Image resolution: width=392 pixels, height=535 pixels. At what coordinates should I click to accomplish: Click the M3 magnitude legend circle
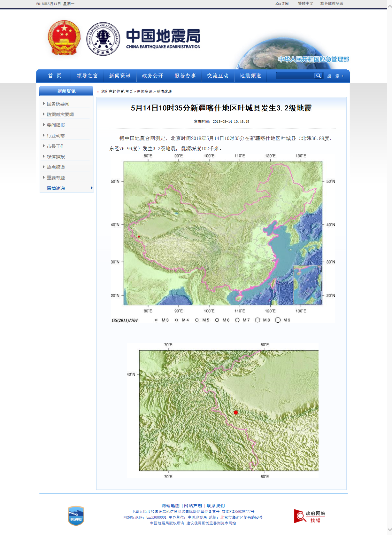pos(156,320)
